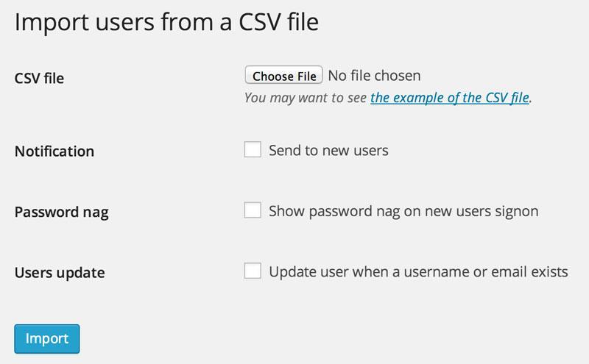
Task: Click the 'You may want to see' helper text
Action: point(306,98)
